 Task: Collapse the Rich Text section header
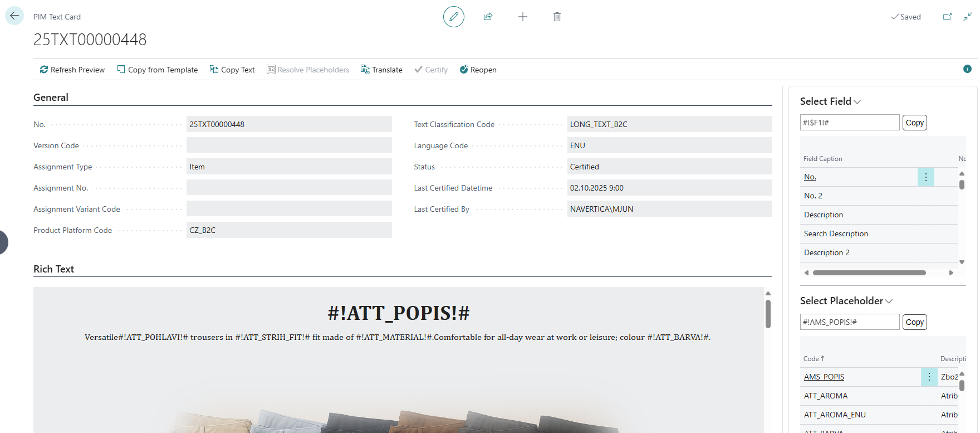(53, 269)
